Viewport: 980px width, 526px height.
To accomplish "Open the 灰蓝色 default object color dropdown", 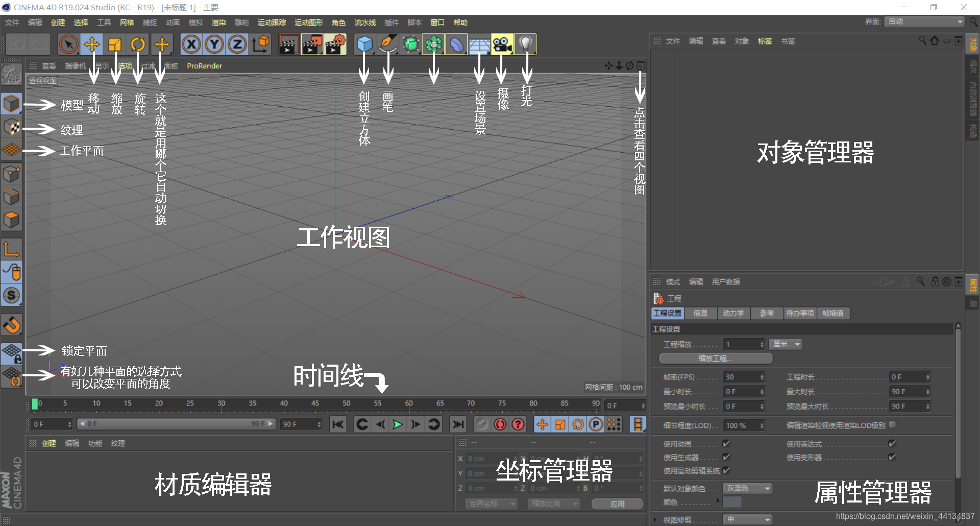I will (x=748, y=489).
